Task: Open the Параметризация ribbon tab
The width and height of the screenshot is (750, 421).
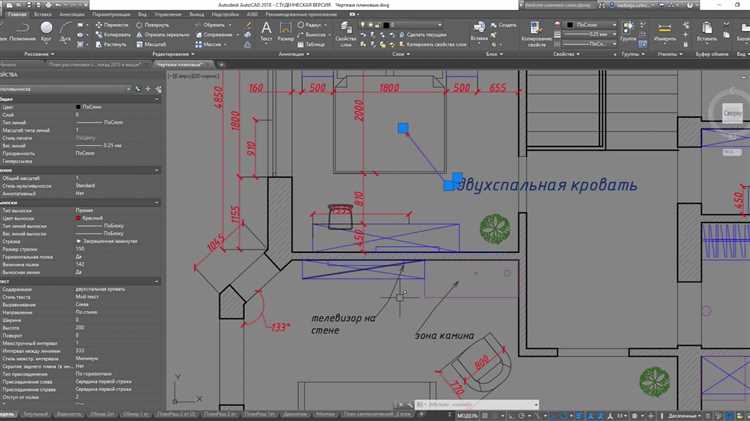Action: [111, 14]
